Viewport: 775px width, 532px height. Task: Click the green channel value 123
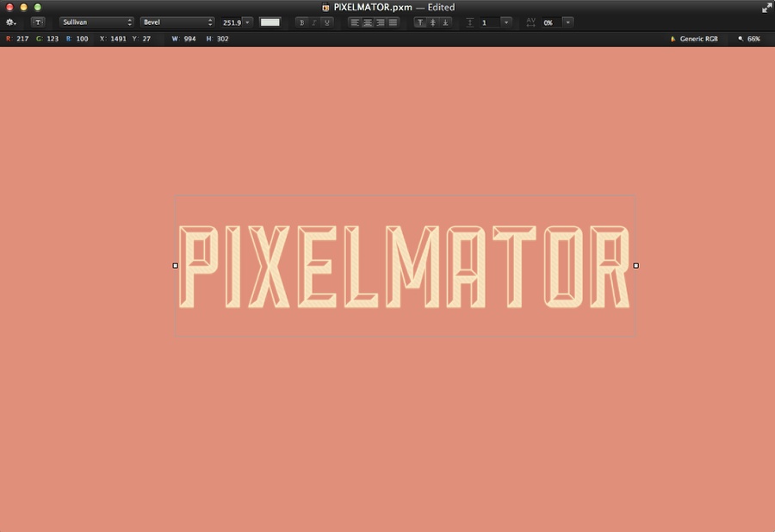53,39
